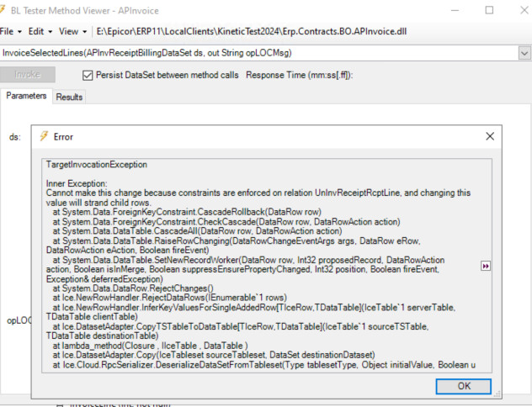This screenshot has height=407, width=532.
Task: Click the BL Tester app lightning icon
Action: coord(2,10)
